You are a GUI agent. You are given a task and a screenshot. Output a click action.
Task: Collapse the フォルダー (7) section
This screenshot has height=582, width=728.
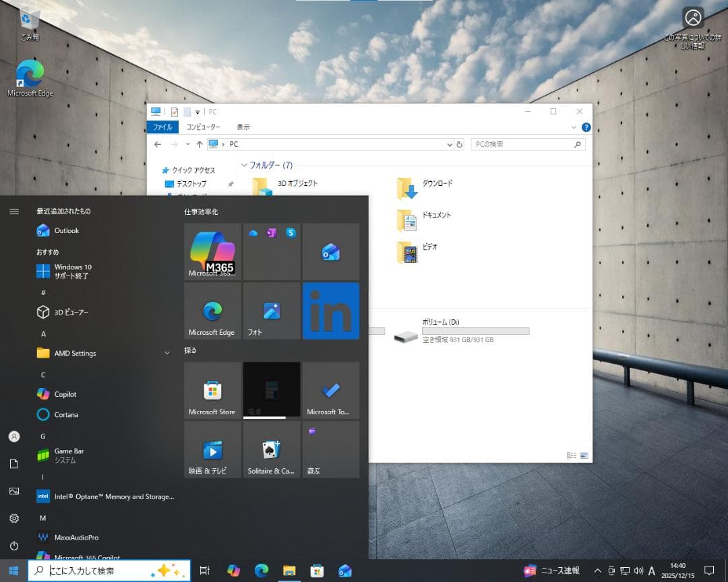pos(244,165)
